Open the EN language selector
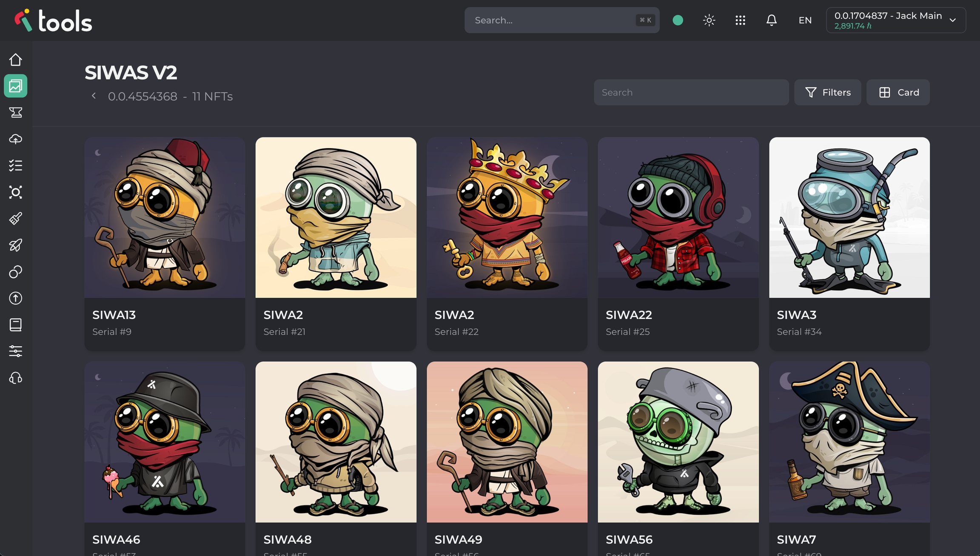Screen dimensions: 980x556 [x=805, y=20]
